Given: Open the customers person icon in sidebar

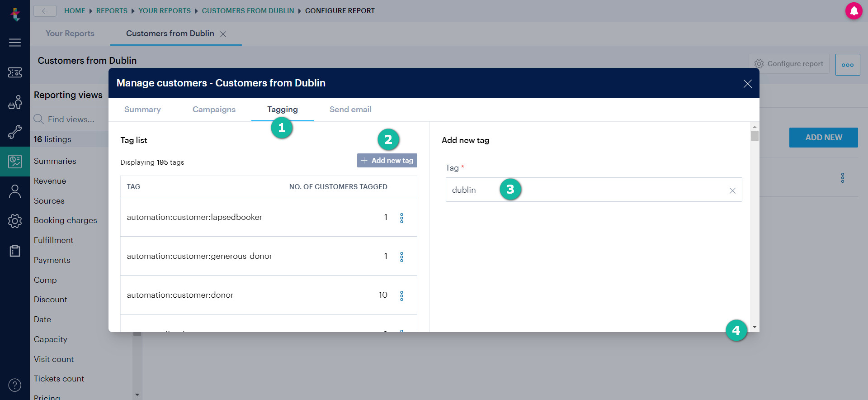Looking at the screenshot, I should click(15, 191).
